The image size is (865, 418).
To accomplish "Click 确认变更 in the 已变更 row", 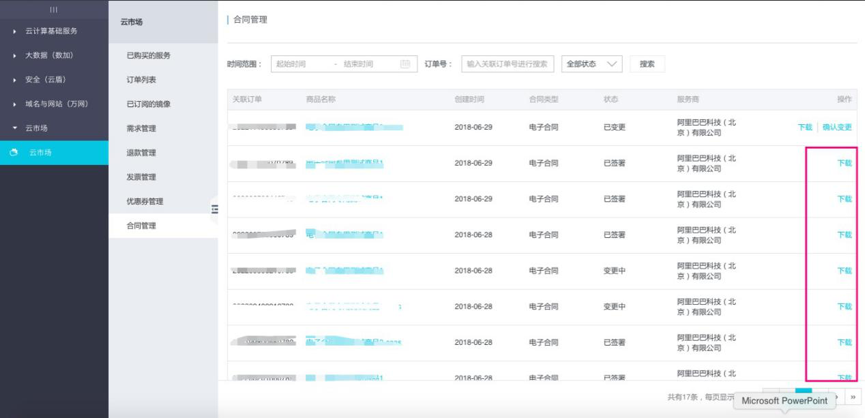I will [837, 127].
